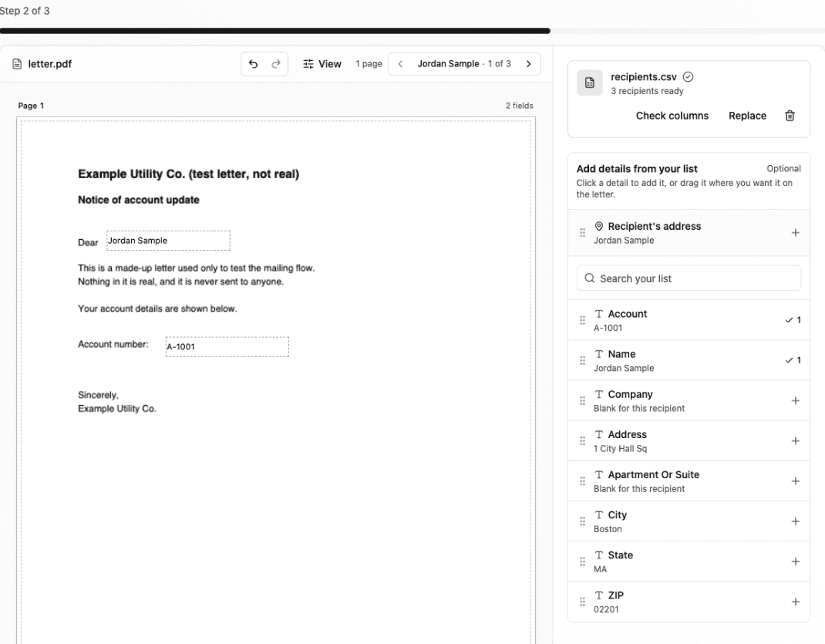Click drag handle of Company row
Image resolution: width=825 pixels, height=644 pixels.
coord(582,401)
